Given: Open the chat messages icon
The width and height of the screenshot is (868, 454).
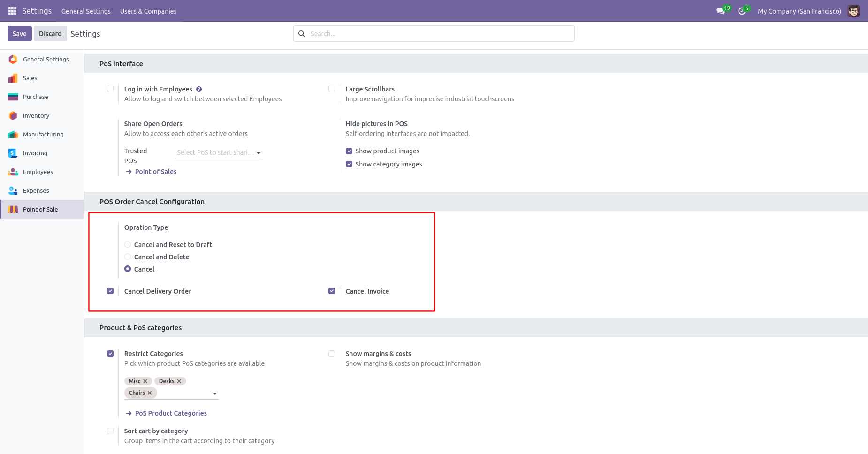Looking at the screenshot, I should (721, 11).
